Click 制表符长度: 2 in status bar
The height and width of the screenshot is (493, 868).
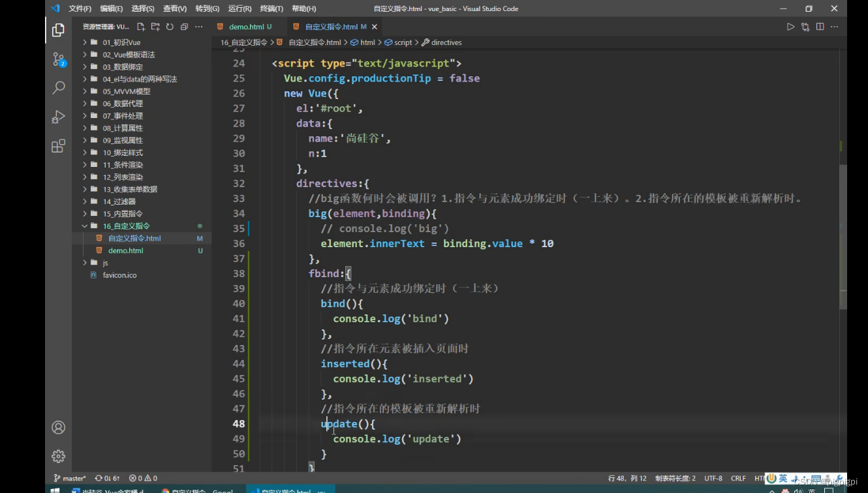pyautogui.click(x=675, y=478)
